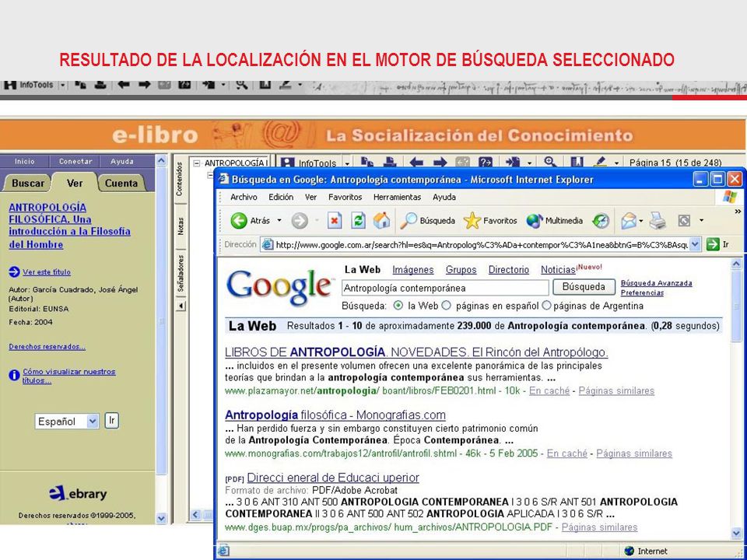Select the 'páginas de Argentina' radio button
Viewport: 747px width, 560px height.
click(547, 306)
